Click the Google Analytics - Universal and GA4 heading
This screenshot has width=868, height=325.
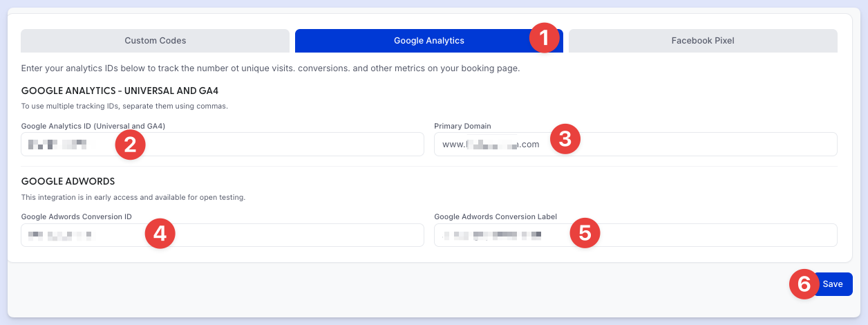click(120, 91)
